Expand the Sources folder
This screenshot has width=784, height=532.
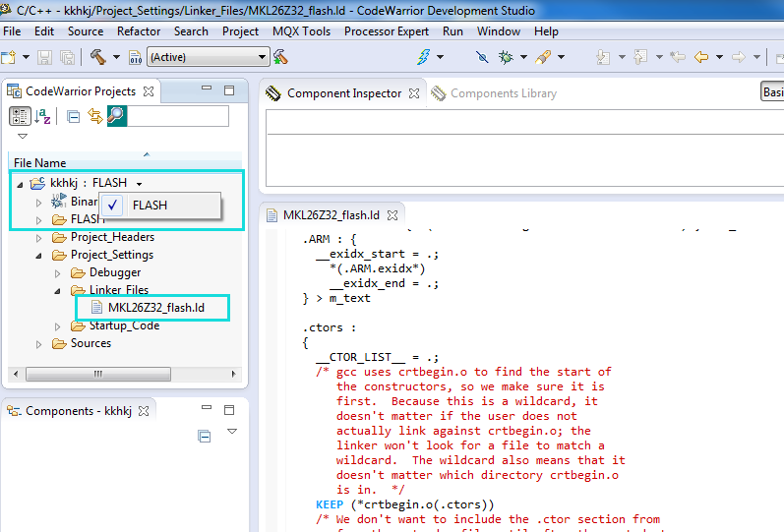click(x=38, y=344)
